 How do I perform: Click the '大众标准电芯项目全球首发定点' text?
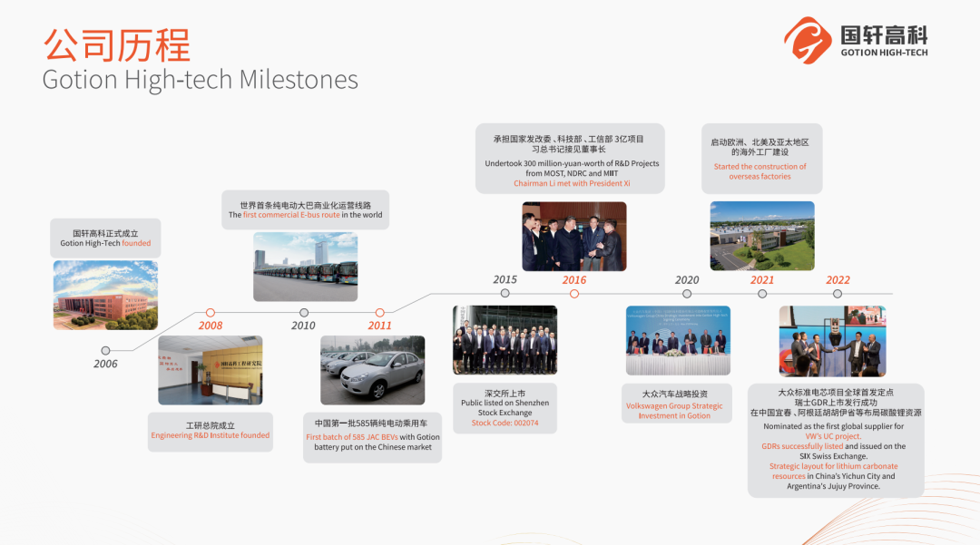tap(836, 393)
